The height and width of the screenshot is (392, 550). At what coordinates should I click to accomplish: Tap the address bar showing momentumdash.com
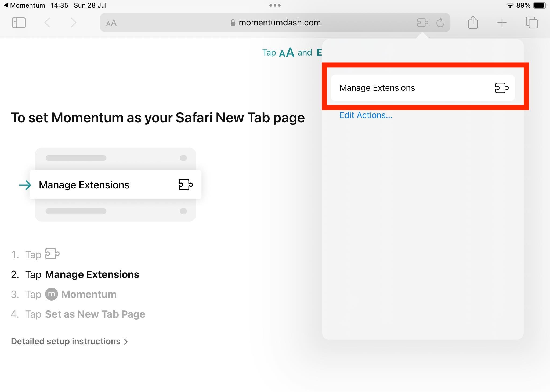[x=279, y=23]
